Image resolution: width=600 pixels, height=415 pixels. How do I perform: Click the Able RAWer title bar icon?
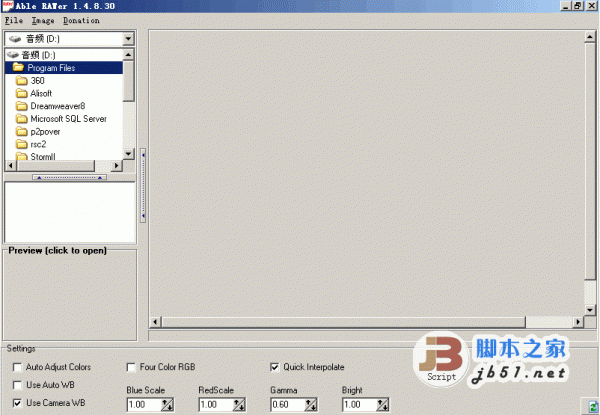coord(8,6)
